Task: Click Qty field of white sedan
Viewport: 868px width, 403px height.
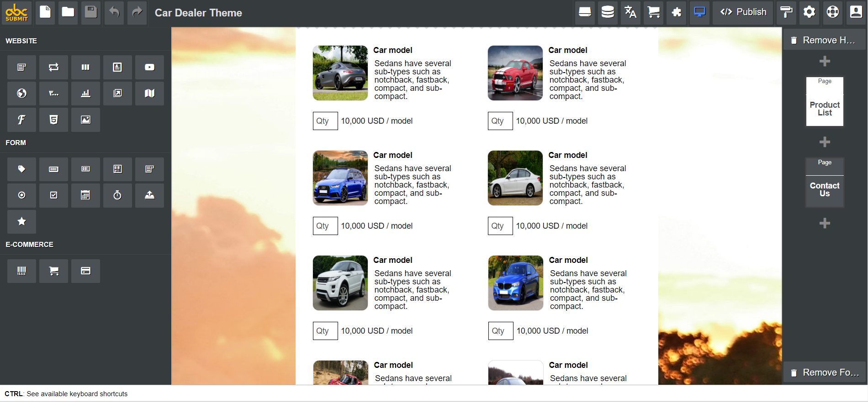Action: [500, 226]
